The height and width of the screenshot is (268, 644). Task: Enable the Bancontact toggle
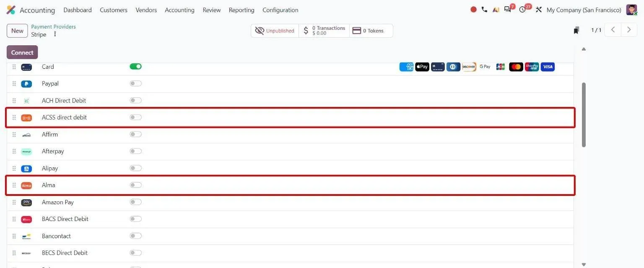click(135, 236)
